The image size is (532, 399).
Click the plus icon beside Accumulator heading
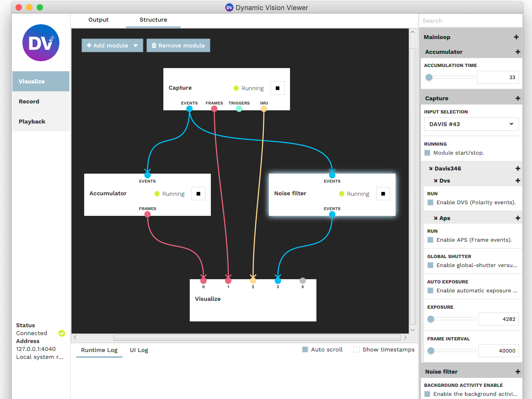point(517,52)
